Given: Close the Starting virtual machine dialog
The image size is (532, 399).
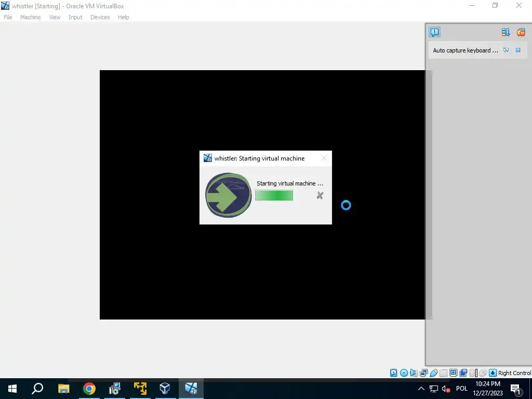Looking at the screenshot, I should click(324, 158).
